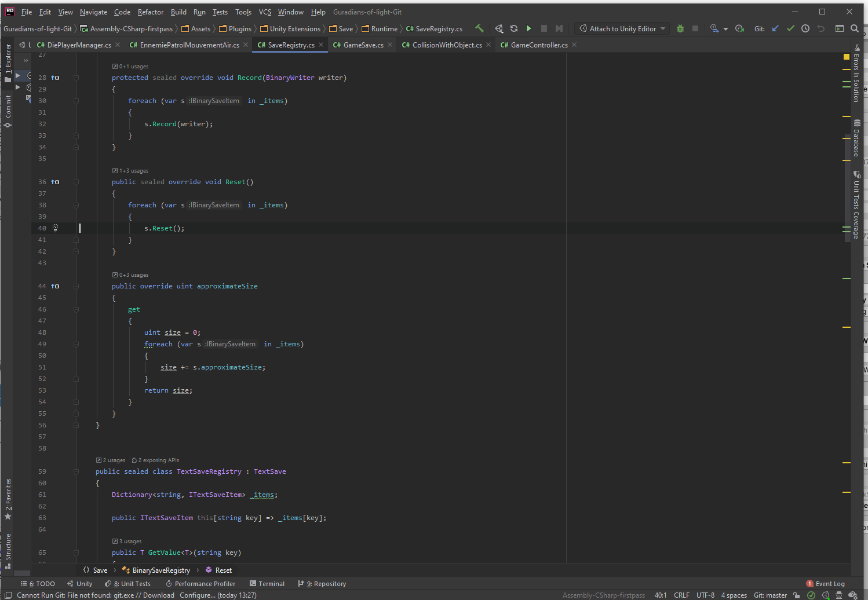Click the override gutter marker on line 28
868x600 pixels.
[x=55, y=78]
